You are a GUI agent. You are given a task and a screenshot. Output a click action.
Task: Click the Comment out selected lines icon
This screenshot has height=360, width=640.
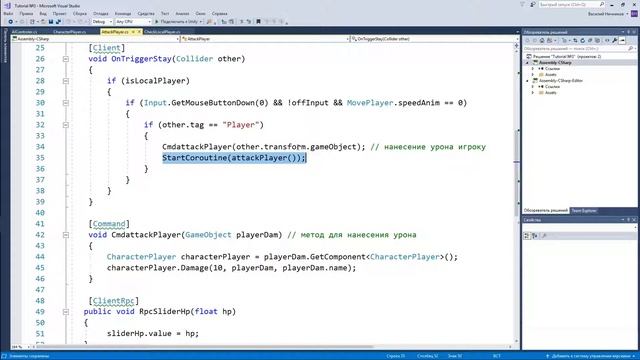(242, 21)
